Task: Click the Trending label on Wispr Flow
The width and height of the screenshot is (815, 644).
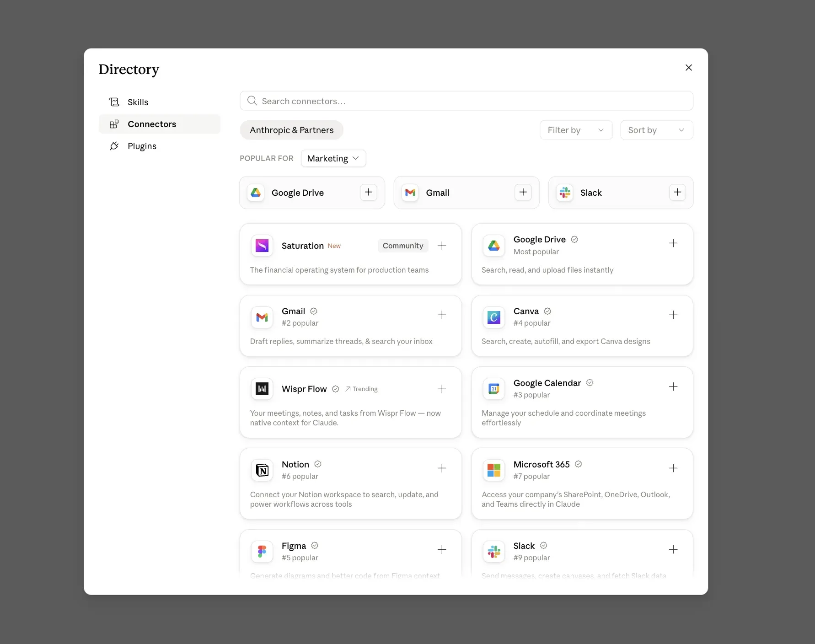Action: pyautogui.click(x=361, y=389)
